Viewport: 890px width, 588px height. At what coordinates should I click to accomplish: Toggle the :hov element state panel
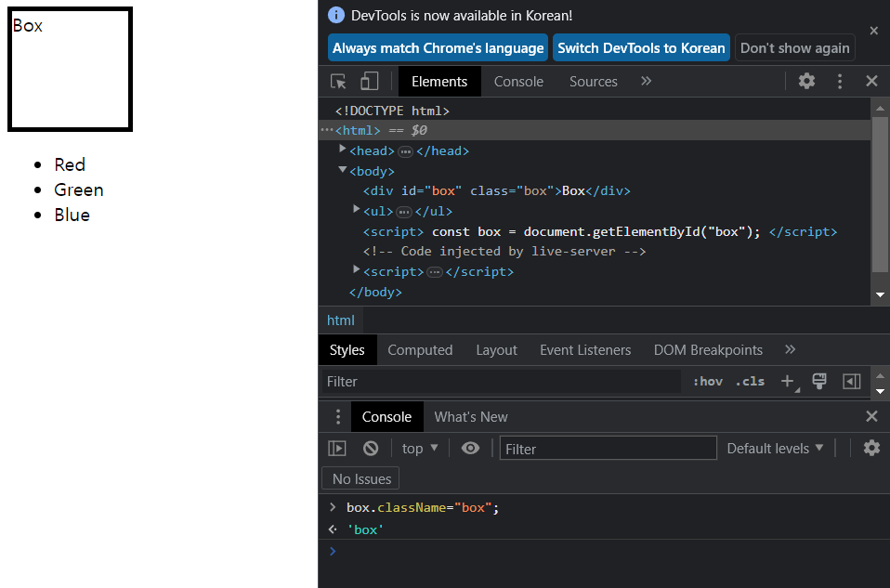tap(707, 382)
